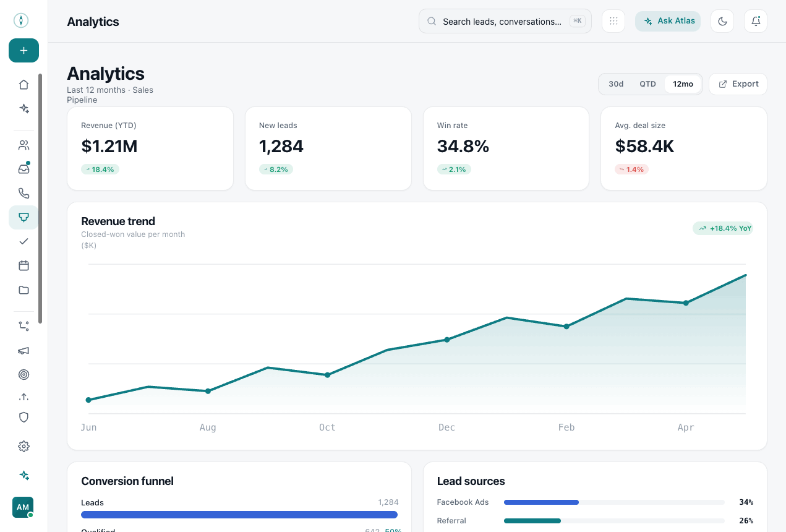Viewport: 786px width, 532px height.
Task: Open the Contacts people icon
Action: point(23,145)
